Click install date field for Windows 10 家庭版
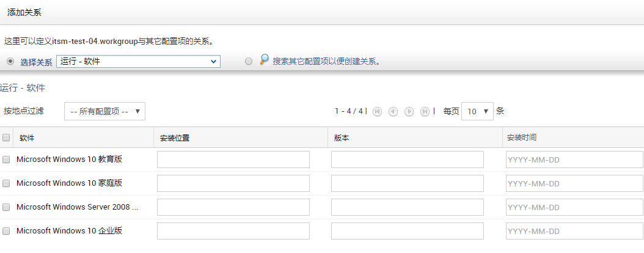This screenshot has width=644, height=253. [x=574, y=183]
